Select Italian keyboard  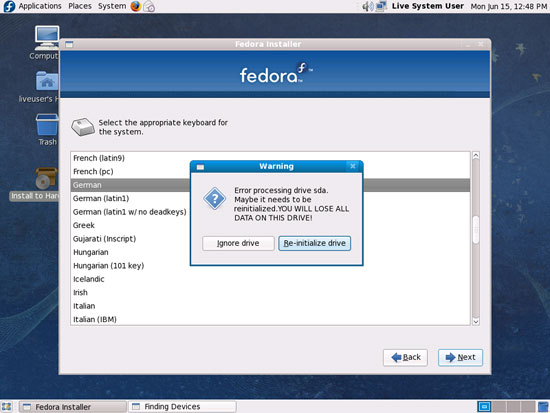[270, 306]
